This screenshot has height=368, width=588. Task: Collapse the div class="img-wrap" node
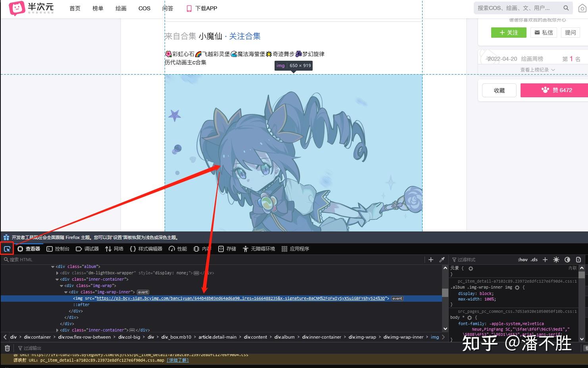click(61, 286)
